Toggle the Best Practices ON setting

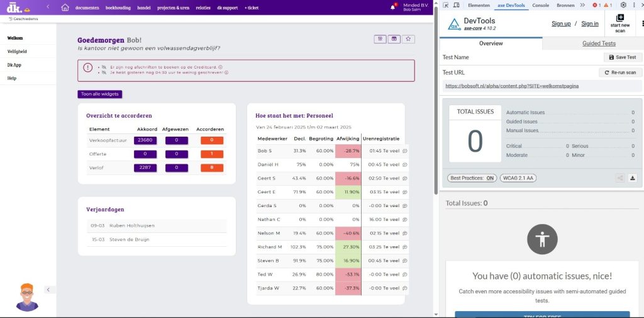[x=472, y=178]
